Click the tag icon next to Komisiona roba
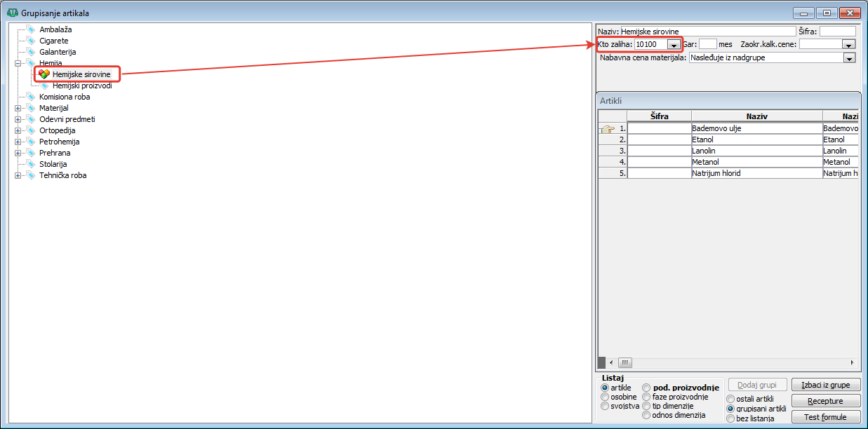 point(31,97)
